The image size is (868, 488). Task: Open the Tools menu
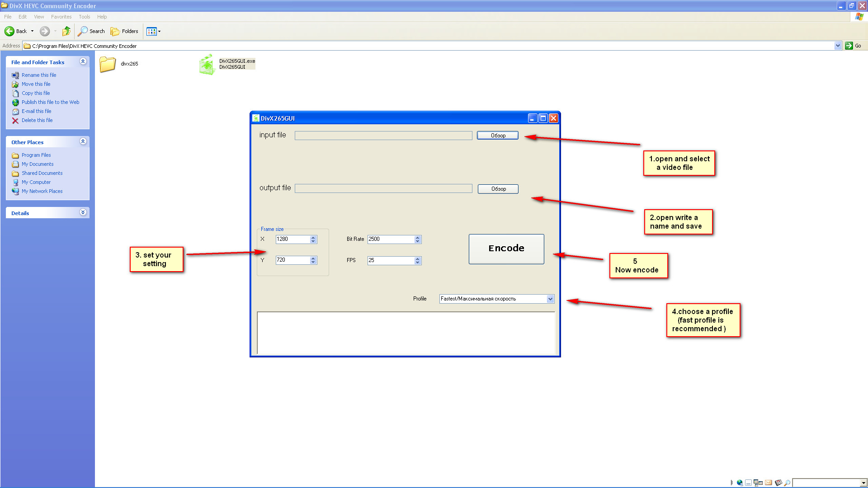pyautogui.click(x=84, y=17)
